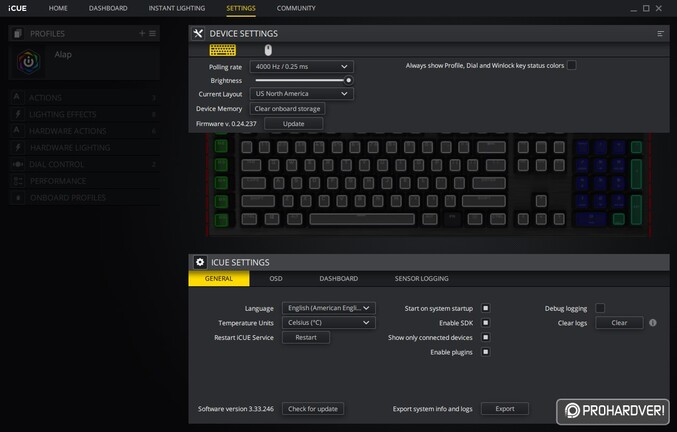Image resolution: width=677 pixels, height=432 pixels.
Task: Click the Hardware Actions section icon
Action: pos(17,130)
